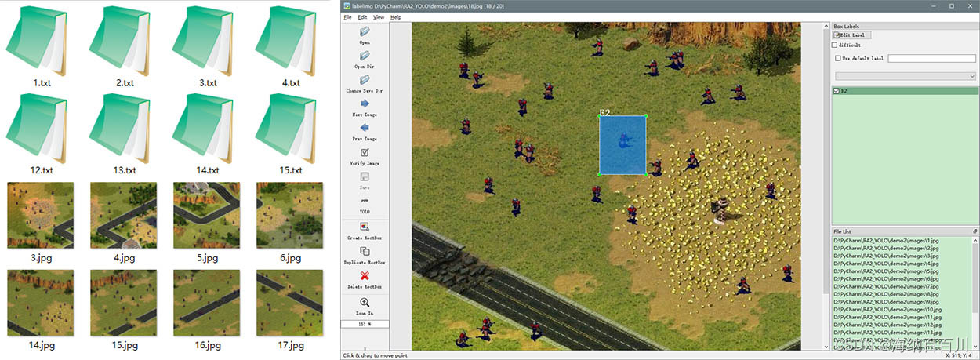Click the Open Dir toolbar icon
Image resolution: width=980 pixels, height=360 pixels.
point(365,56)
